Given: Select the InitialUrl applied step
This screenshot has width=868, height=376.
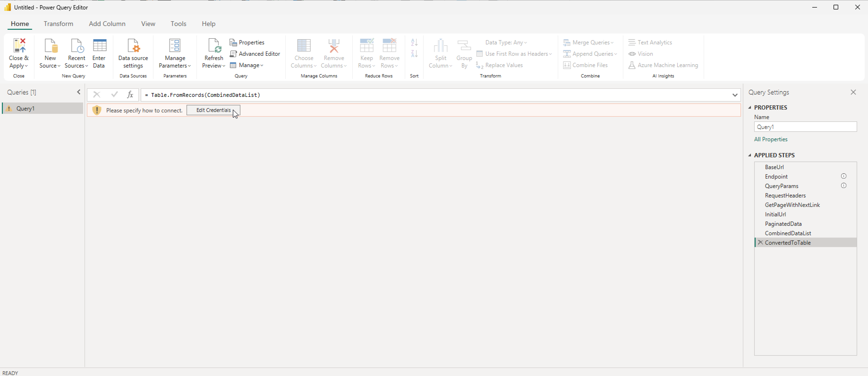Looking at the screenshot, I should click(x=805, y=214).
